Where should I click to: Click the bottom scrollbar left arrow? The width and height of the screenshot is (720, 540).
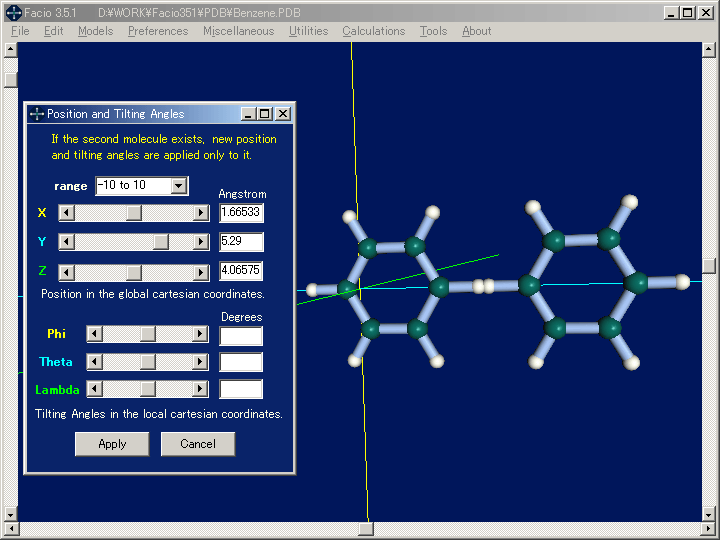[x=11, y=529]
